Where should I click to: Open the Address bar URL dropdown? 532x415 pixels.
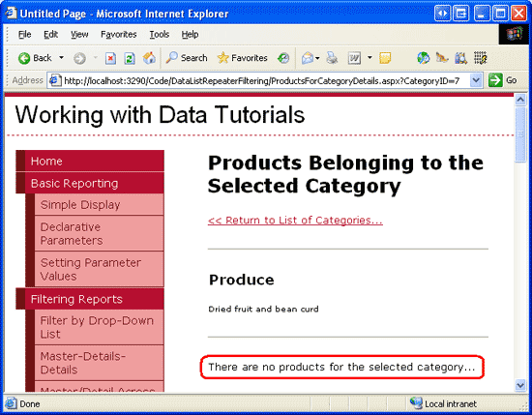coord(476,80)
